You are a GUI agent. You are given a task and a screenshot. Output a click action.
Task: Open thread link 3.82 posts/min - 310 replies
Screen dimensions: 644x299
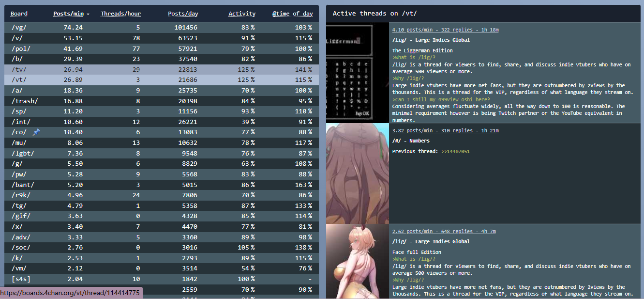445,130
